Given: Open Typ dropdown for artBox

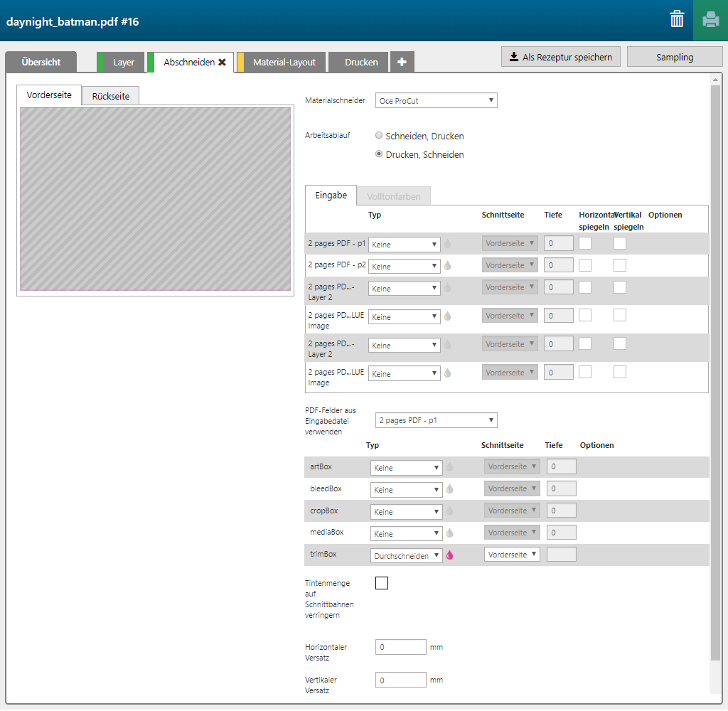Looking at the screenshot, I should (x=406, y=468).
